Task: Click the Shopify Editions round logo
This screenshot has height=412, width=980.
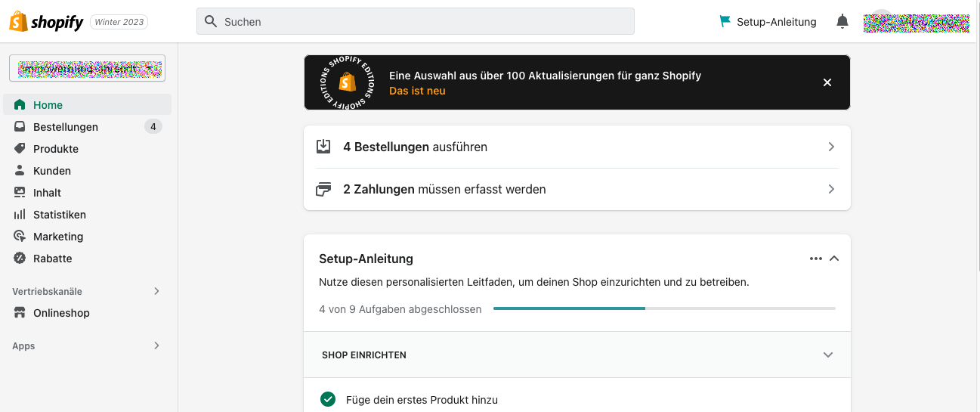Action: click(347, 82)
